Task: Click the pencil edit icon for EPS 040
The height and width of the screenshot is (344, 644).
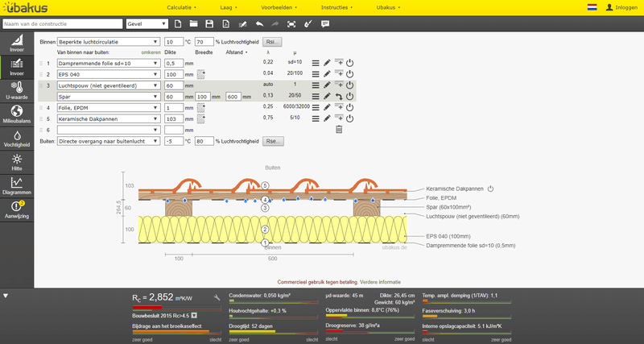Action: [x=327, y=73]
